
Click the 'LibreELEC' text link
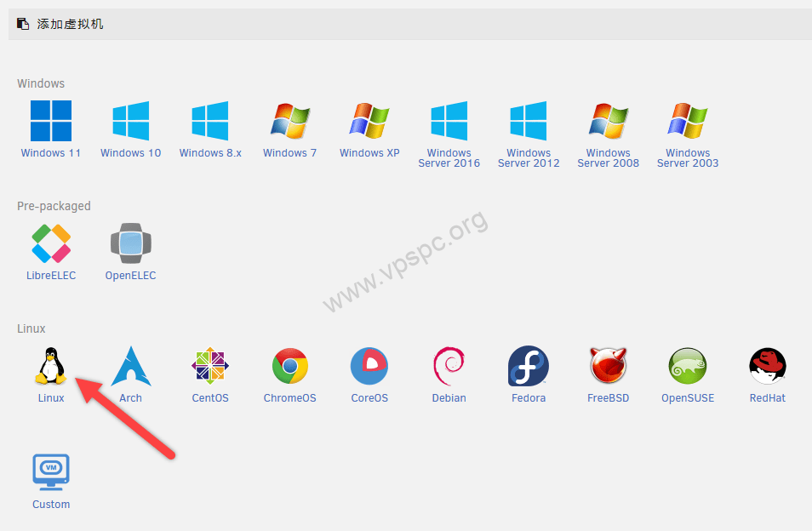(51, 276)
